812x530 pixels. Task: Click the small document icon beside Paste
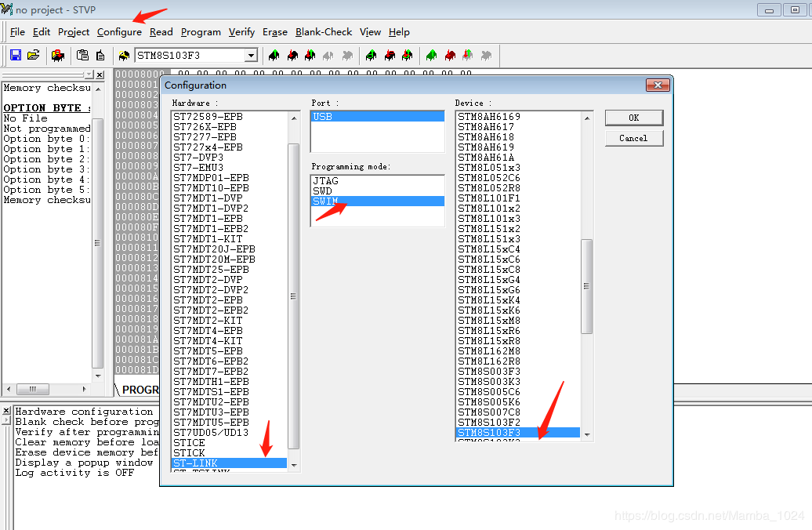pyautogui.click(x=100, y=55)
